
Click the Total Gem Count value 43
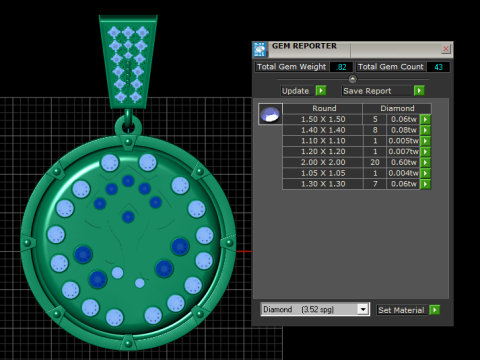[x=438, y=67]
